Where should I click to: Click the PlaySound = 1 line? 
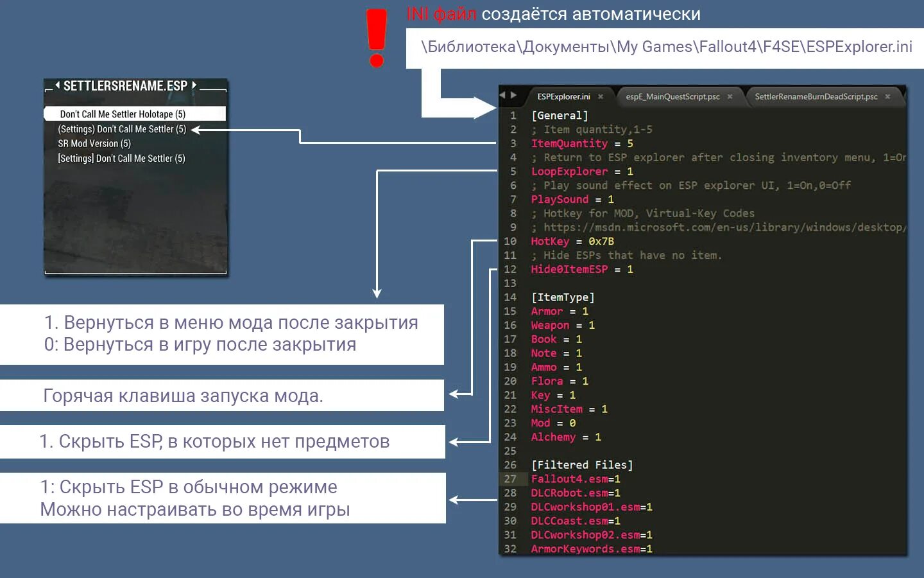pyautogui.click(x=572, y=199)
